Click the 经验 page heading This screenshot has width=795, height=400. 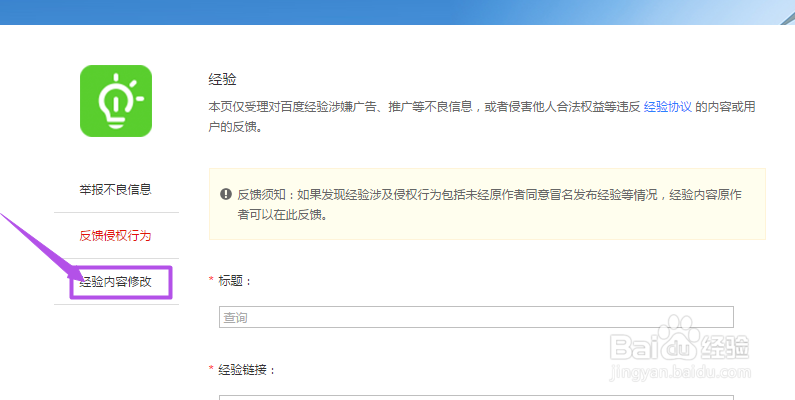[x=222, y=78]
